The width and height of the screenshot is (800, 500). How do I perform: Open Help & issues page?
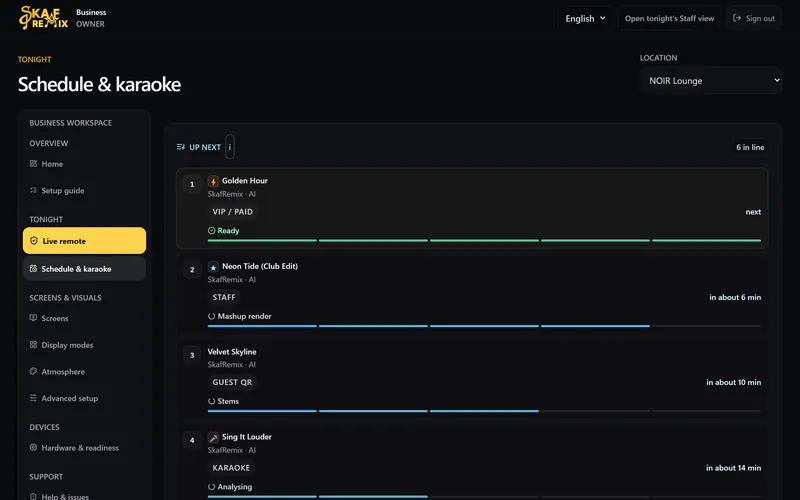[84, 496]
